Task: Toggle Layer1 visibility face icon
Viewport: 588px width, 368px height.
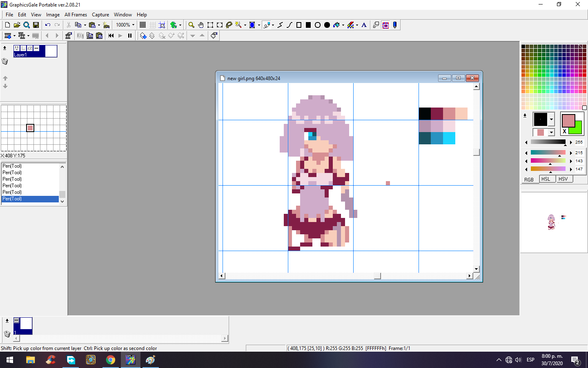Action: 17,48
